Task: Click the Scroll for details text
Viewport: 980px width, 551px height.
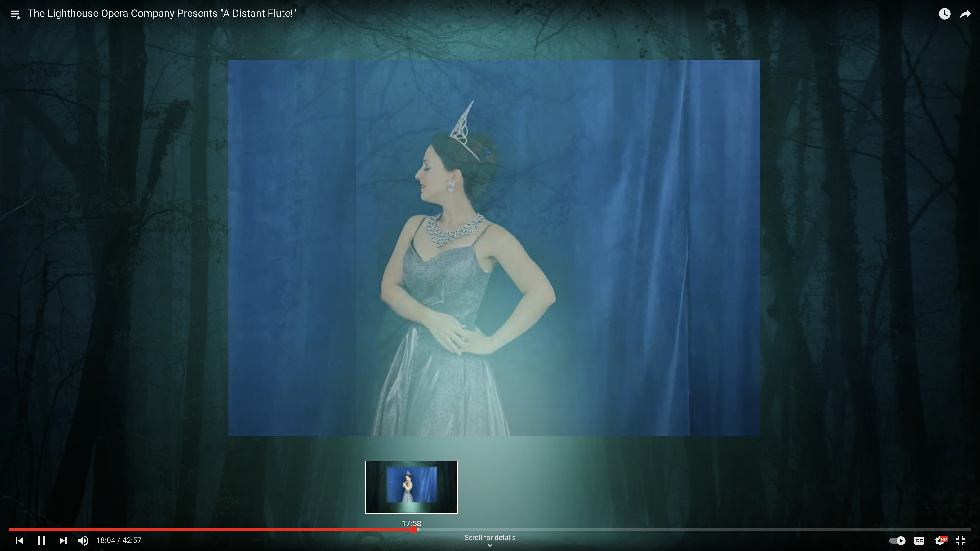Action: coord(490,537)
